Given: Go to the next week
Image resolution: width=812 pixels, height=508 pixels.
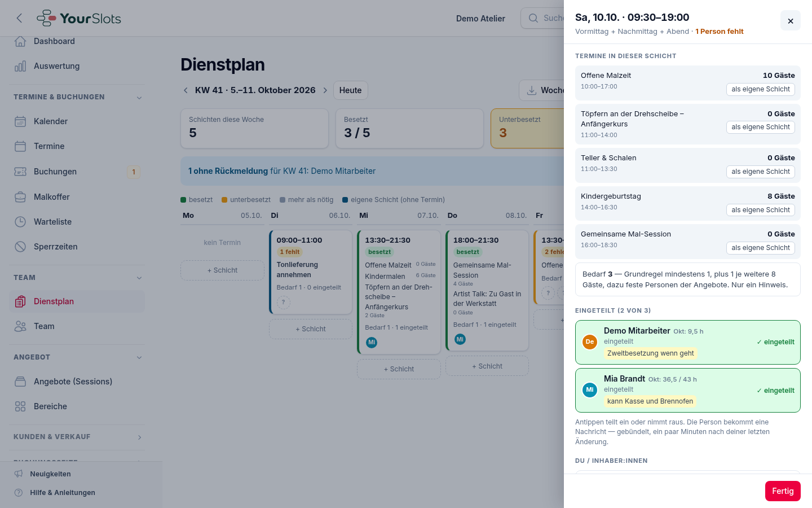Looking at the screenshot, I should pyautogui.click(x=325, y=90).
